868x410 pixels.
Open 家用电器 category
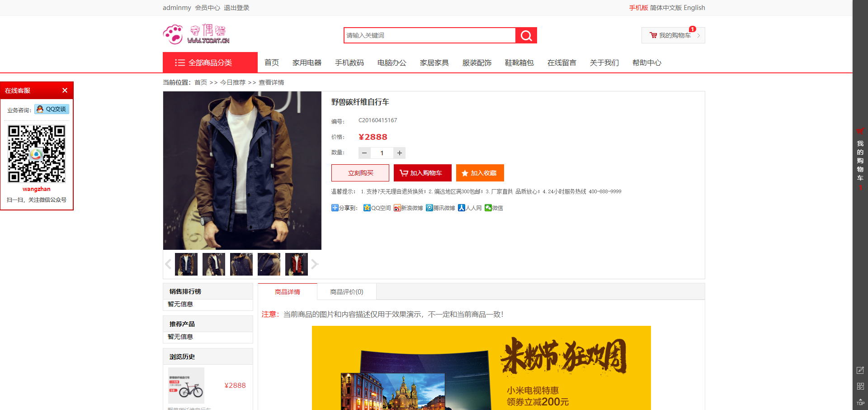[307, 62]
